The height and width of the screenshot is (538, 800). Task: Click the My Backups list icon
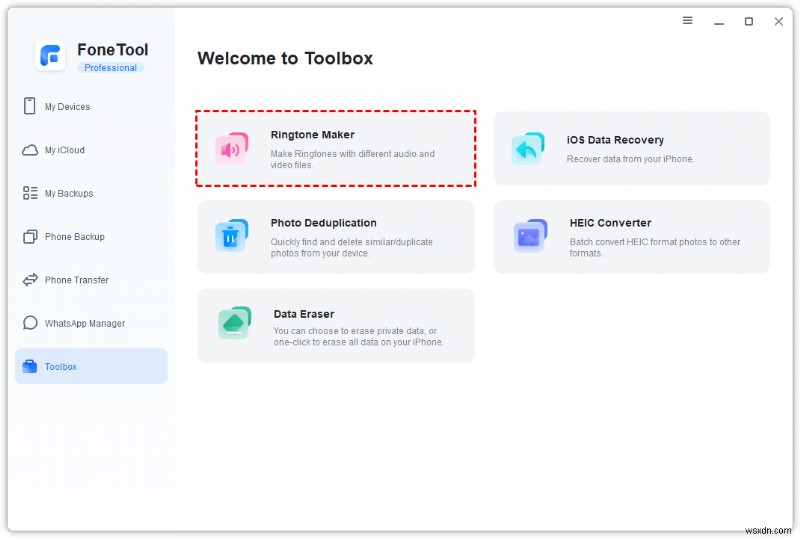[x=30, y=193]
